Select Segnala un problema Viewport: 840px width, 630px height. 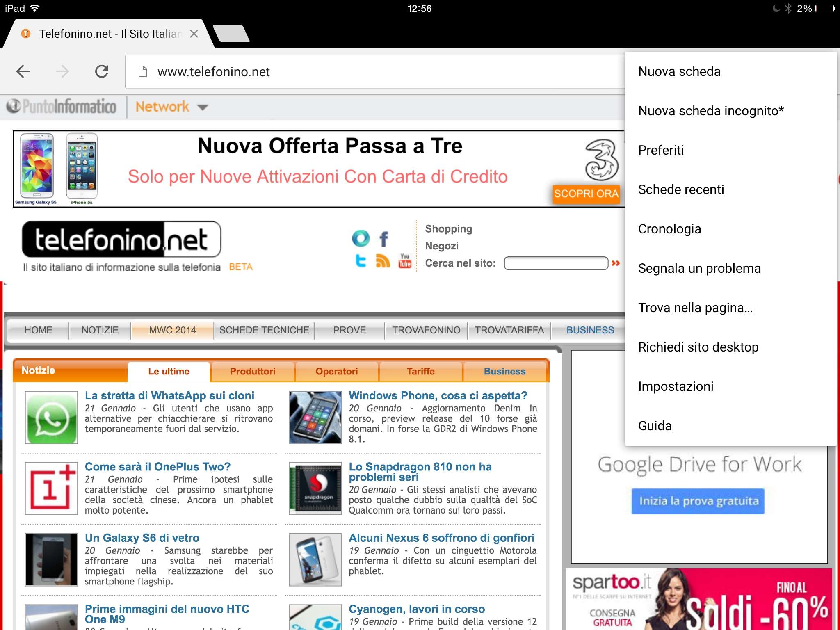(x=730, y=268)
